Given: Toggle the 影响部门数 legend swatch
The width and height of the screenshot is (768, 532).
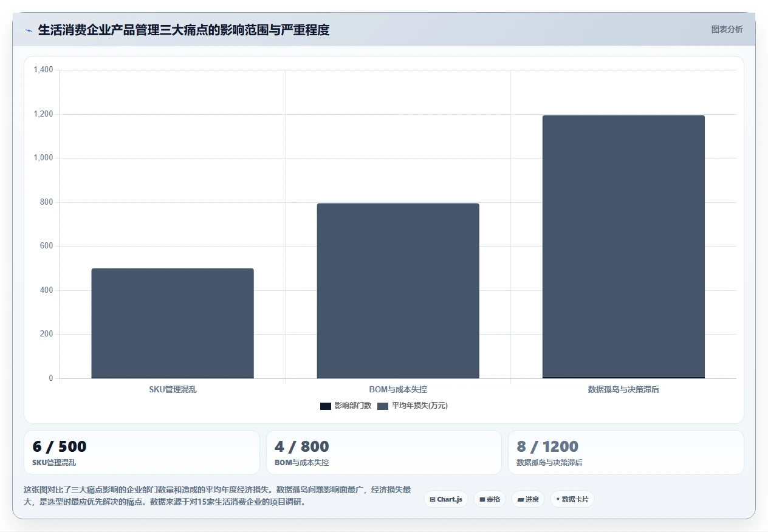Looking at the screenshot, I should click(x=325, y=406).
